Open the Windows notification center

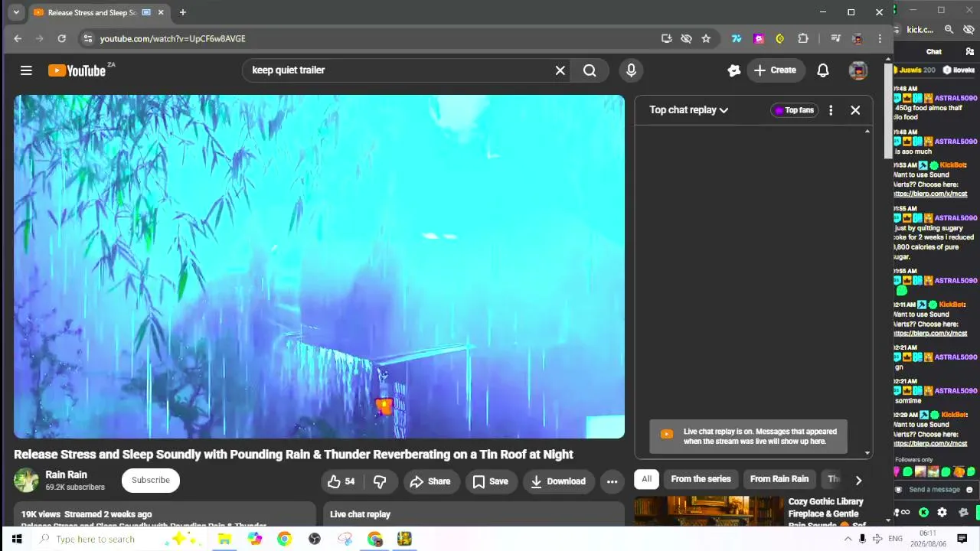(x=962, y=539)
